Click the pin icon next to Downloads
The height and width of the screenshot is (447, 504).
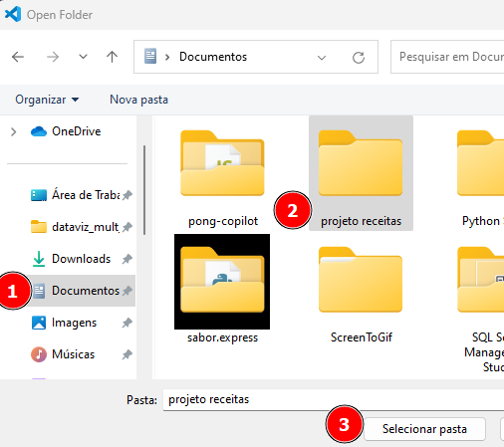(127, 259)
